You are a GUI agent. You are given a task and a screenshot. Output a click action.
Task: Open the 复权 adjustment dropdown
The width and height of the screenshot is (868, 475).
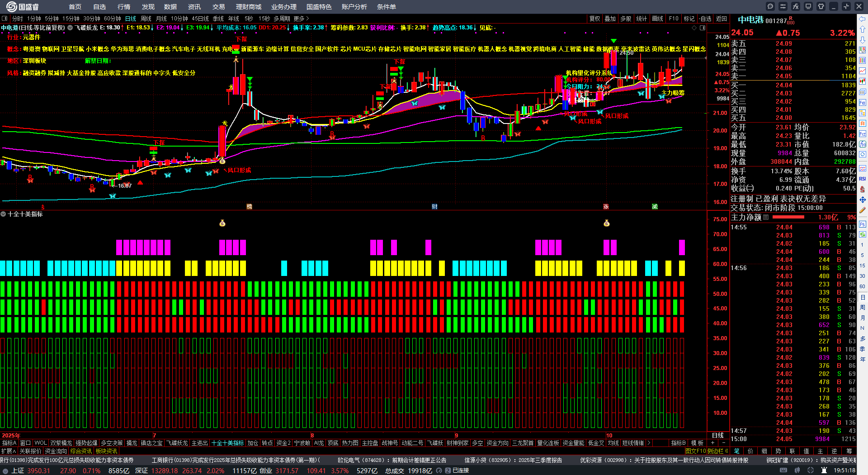(594, 19)
